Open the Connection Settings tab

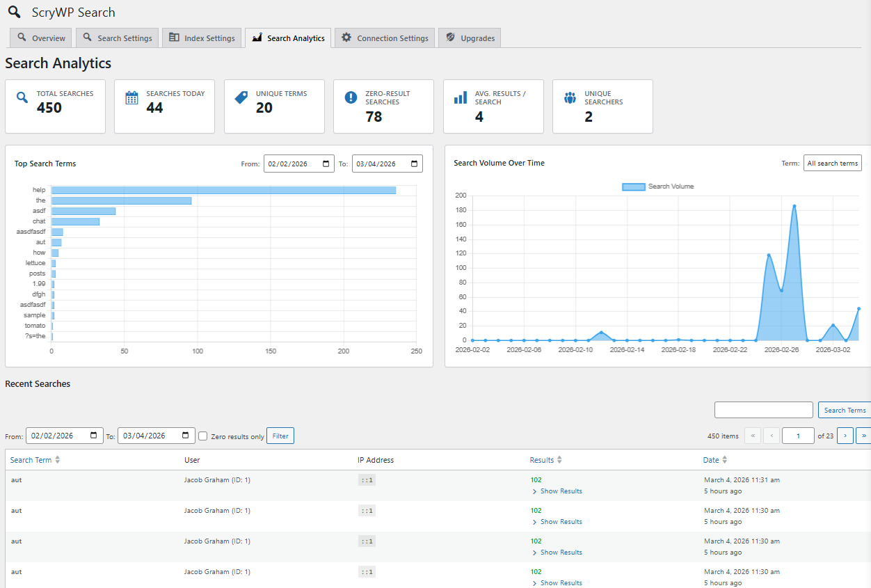point(385,38)
